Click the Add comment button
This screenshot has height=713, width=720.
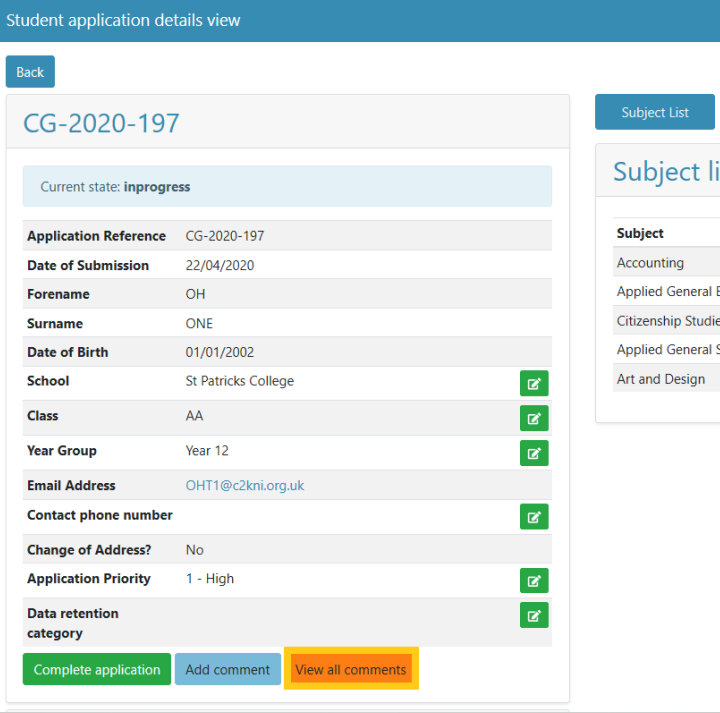[x=227, y=670]
